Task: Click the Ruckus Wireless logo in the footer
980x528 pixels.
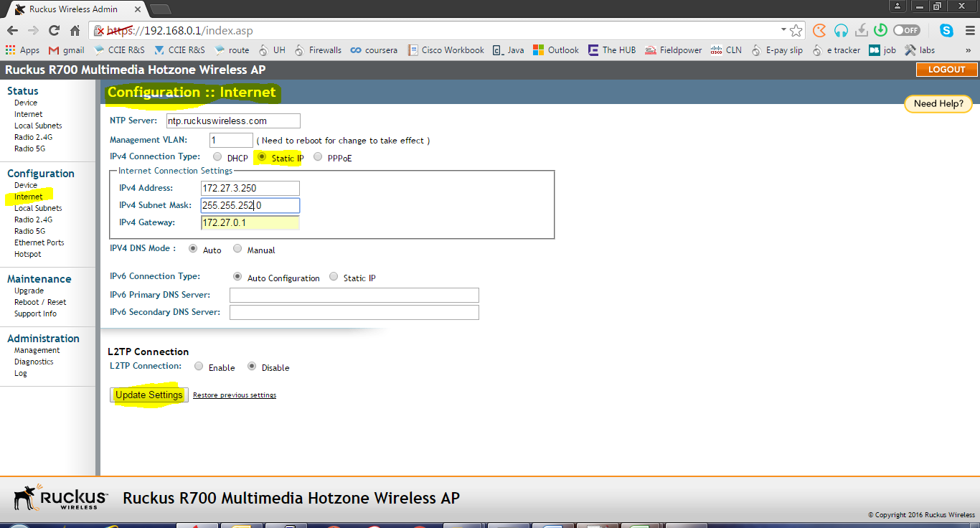Action: (57, 497)
